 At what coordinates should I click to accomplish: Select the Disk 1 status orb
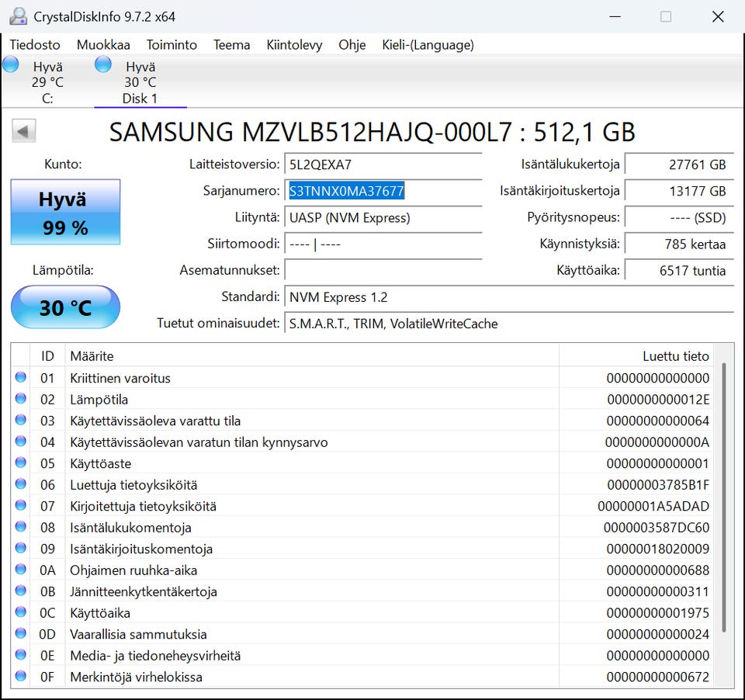pos(103,65)
